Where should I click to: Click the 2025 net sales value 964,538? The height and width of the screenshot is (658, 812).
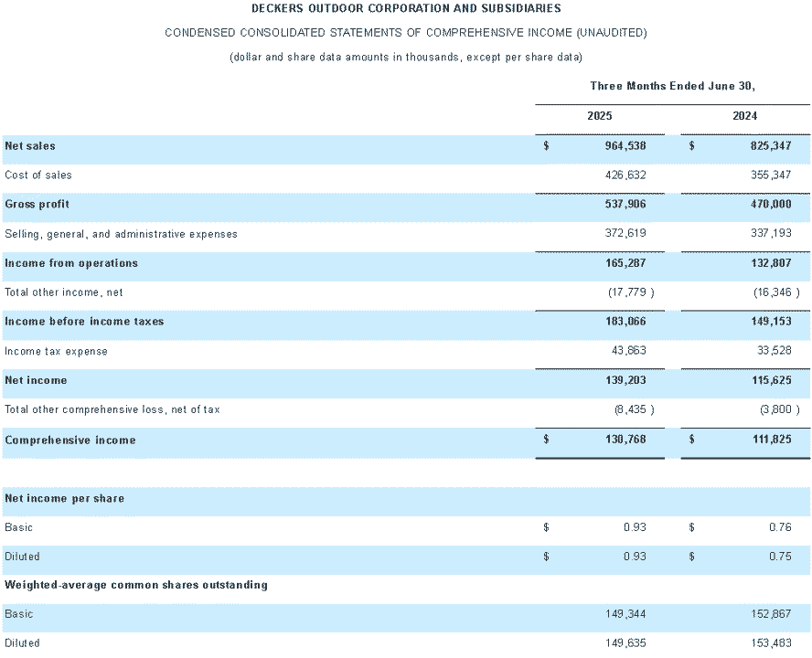click(x=625, y=146)
